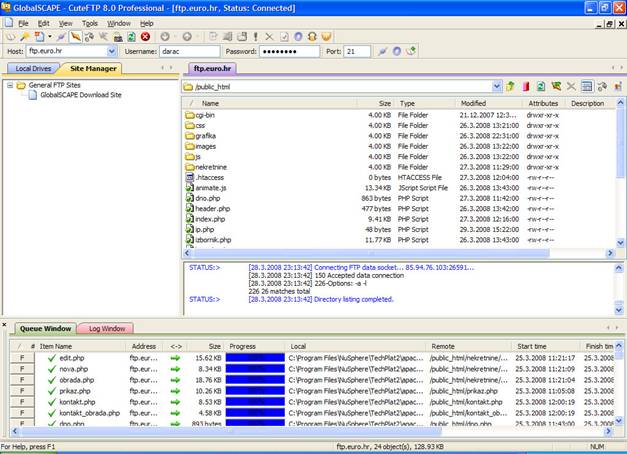Click the connect icon beside the Port field
Image resolution: width=627 pixels, height=454 pixels.
[x=381, y=51]
